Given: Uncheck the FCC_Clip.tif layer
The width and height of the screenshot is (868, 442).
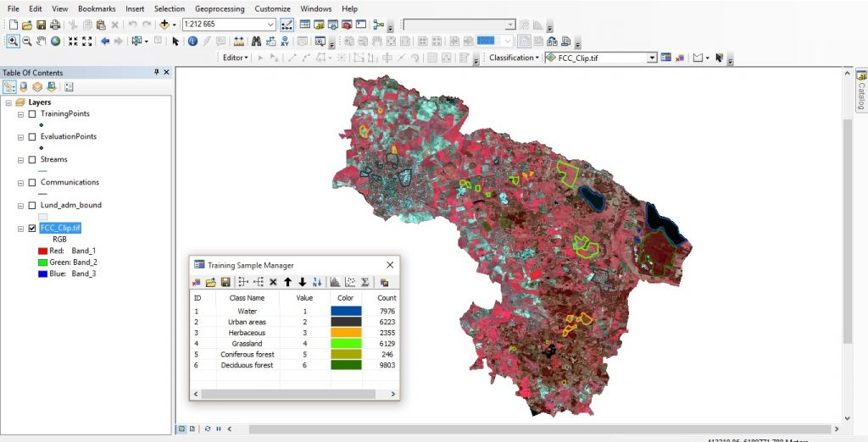Looking at the screenshot, I should [32, 228].
